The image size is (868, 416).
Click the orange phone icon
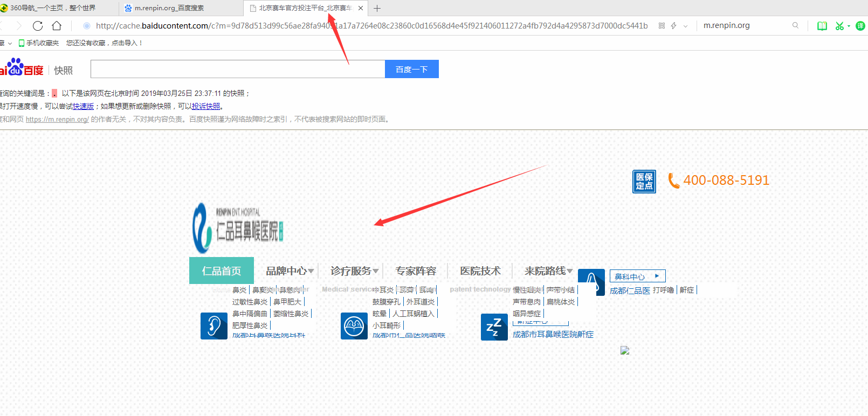[x=673, y=181]
